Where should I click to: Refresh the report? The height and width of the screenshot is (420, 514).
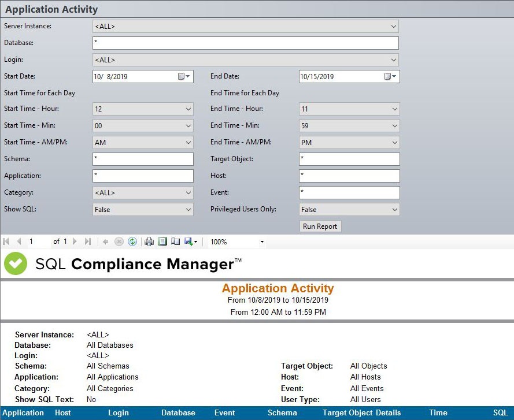[132, 242]
